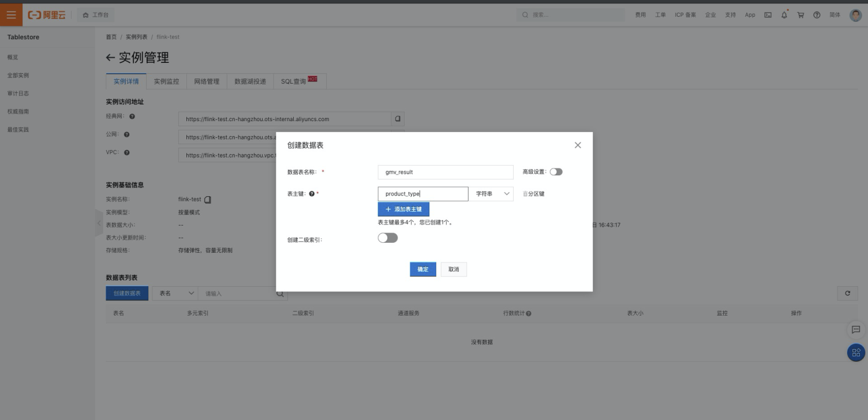The height and width of the screenshot is (420, 868).
Task: Go back using the arrow beside 实例管理
Action: point(111,58)
